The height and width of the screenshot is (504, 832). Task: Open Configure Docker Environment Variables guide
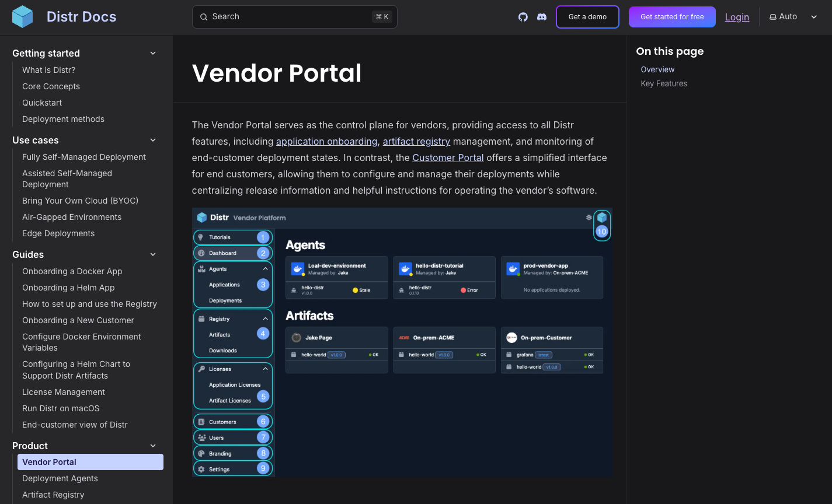click(x=82, y=342)
